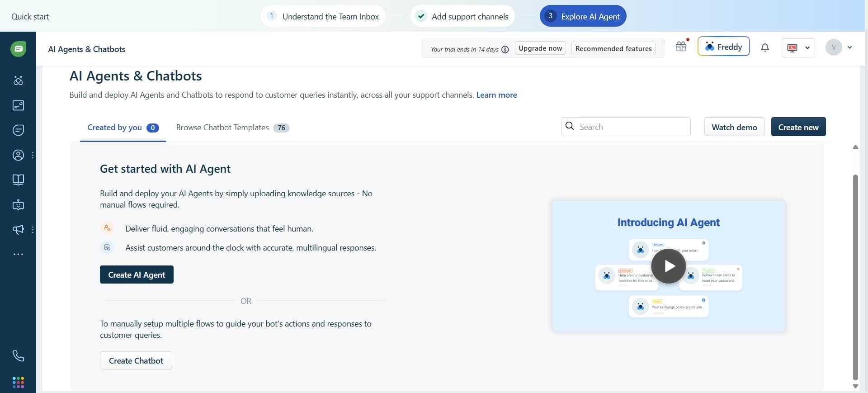
Task: Select Understand the Team Inbox step
Action: [x=323, y=16]
